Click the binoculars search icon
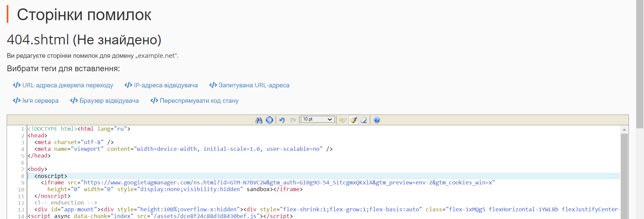The height and width of the screenshot is (219, 644). (x=259, y=120)
